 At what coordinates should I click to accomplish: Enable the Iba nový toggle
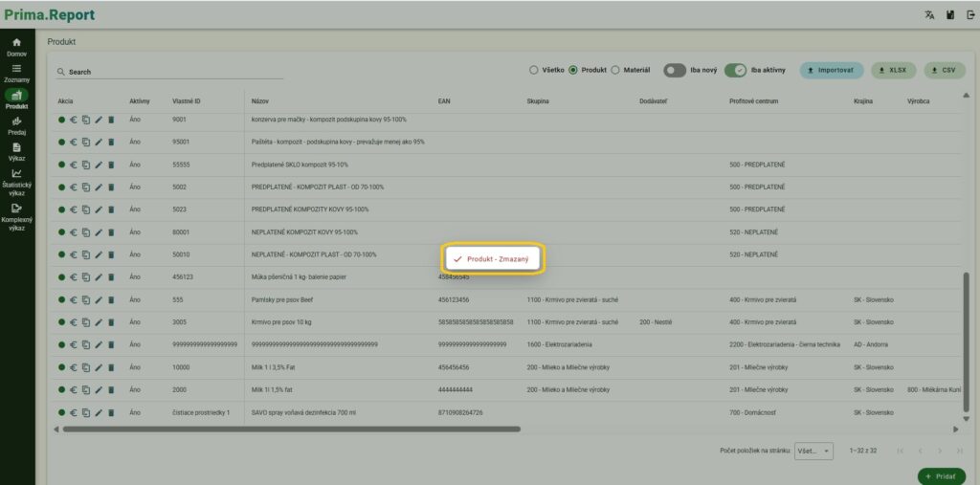click(x=675, y=70)
